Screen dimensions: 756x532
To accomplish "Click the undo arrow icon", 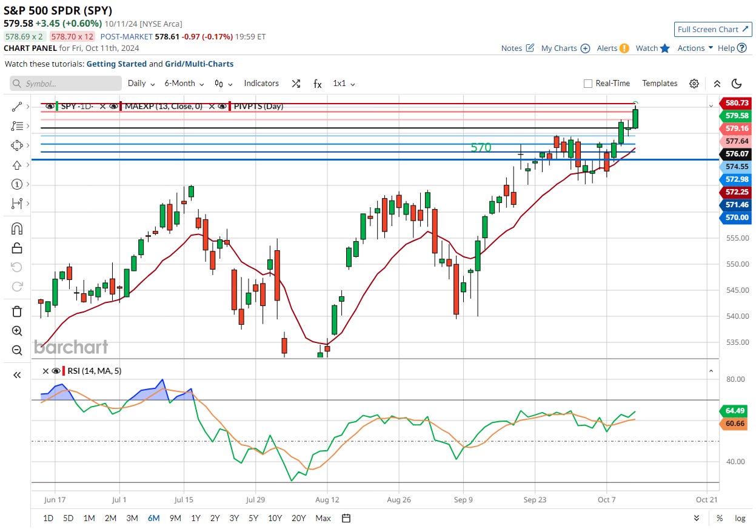I will coord(17,267).
